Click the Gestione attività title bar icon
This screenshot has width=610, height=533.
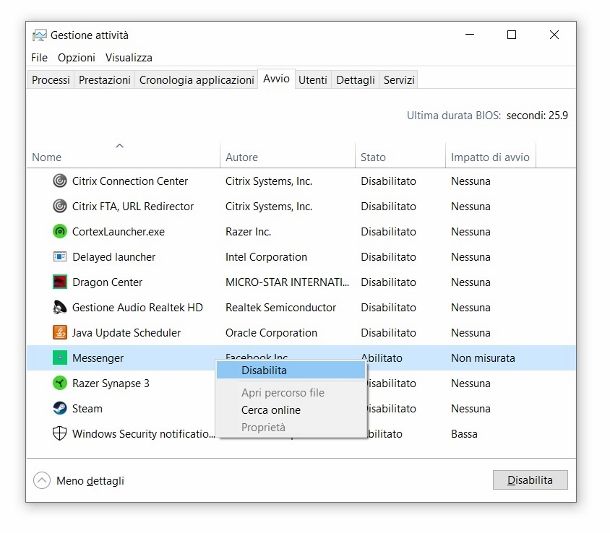pos(39,35)
